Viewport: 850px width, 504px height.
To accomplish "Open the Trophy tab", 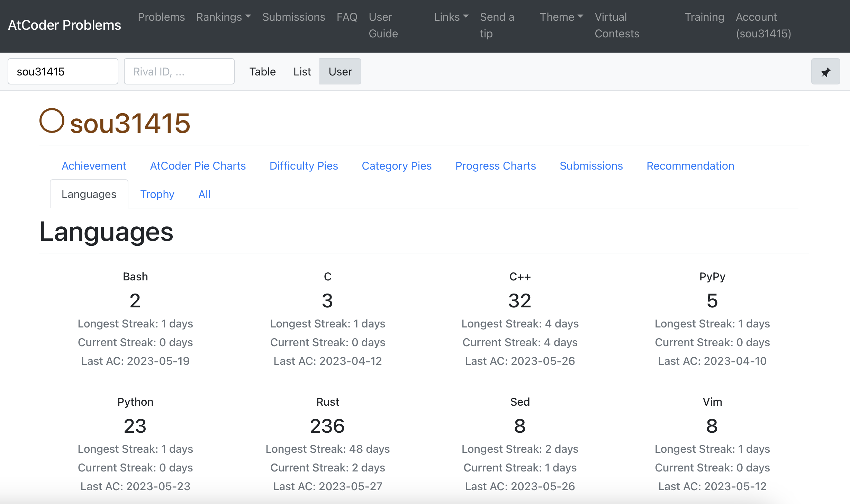I will (x=157, y=194).
